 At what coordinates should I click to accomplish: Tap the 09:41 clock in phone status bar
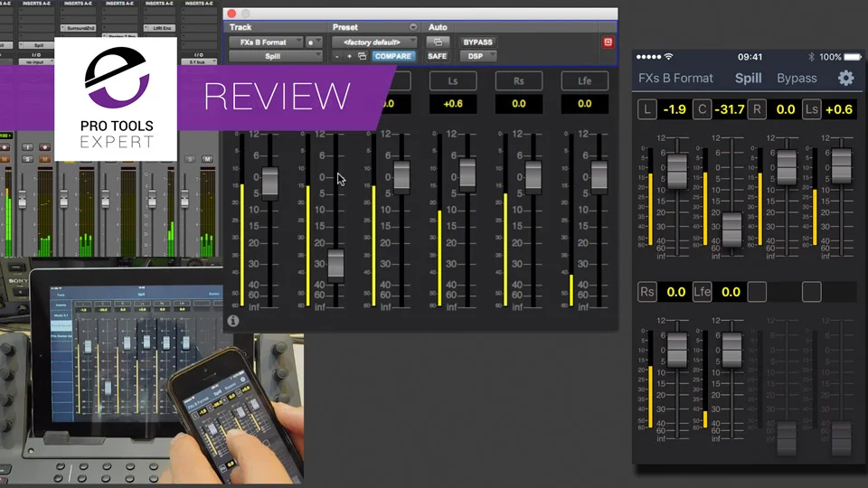(750, 56)
